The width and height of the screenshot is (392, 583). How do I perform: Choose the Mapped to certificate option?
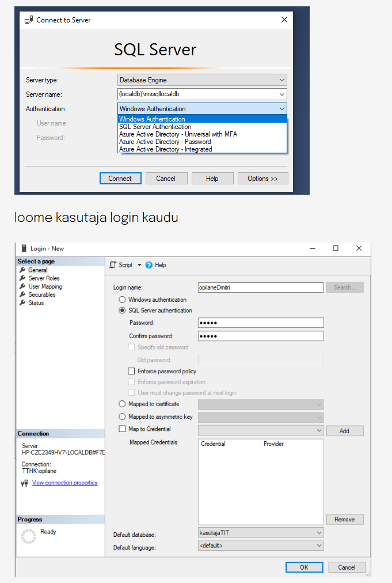pos(122,404)
